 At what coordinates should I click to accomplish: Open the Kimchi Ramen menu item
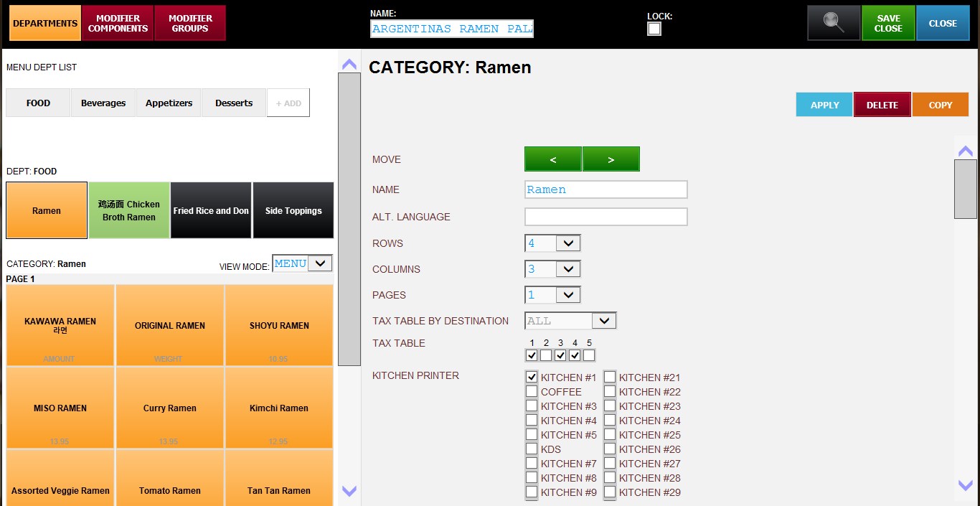pyautogui.click(x=279, y=408)
